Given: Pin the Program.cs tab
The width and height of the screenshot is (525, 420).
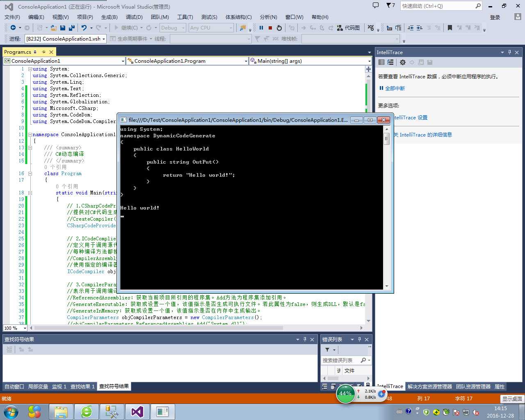Looking at the screenshot, I should (43, 52).
